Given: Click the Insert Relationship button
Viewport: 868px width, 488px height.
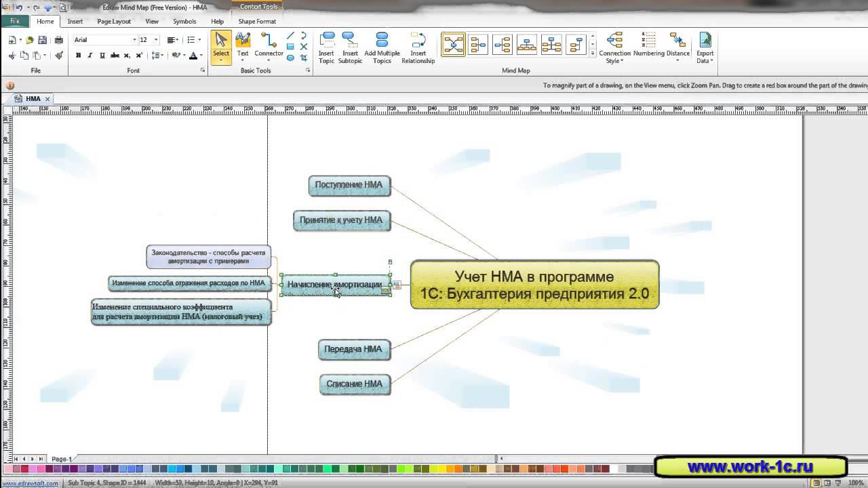Looking at the screenshot, I should tap(418, 48).
